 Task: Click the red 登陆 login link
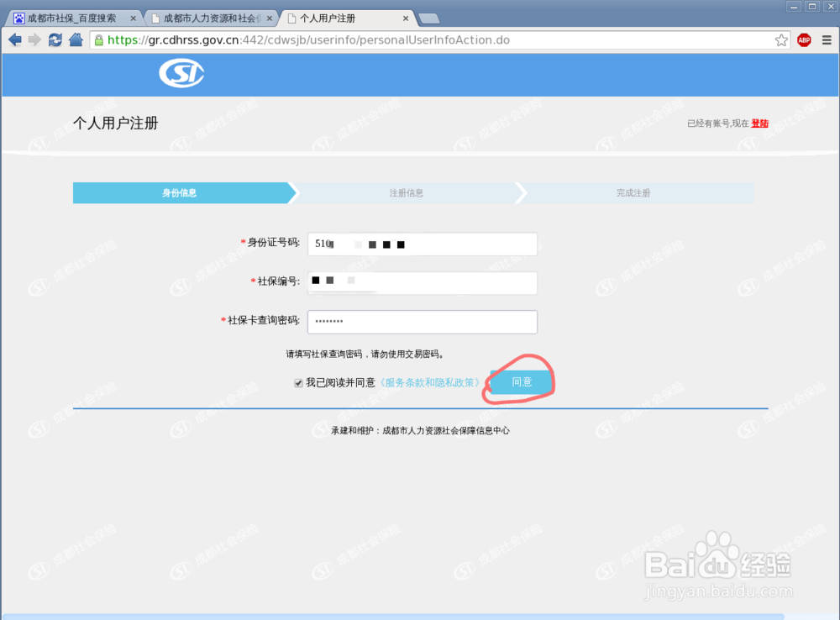759,123
